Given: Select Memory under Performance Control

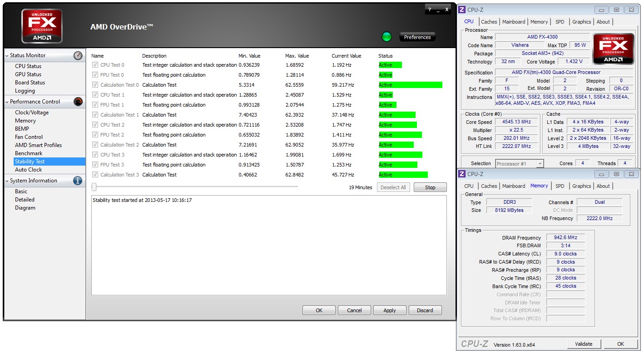Looking at the screenshot, I should click(25, 121).
